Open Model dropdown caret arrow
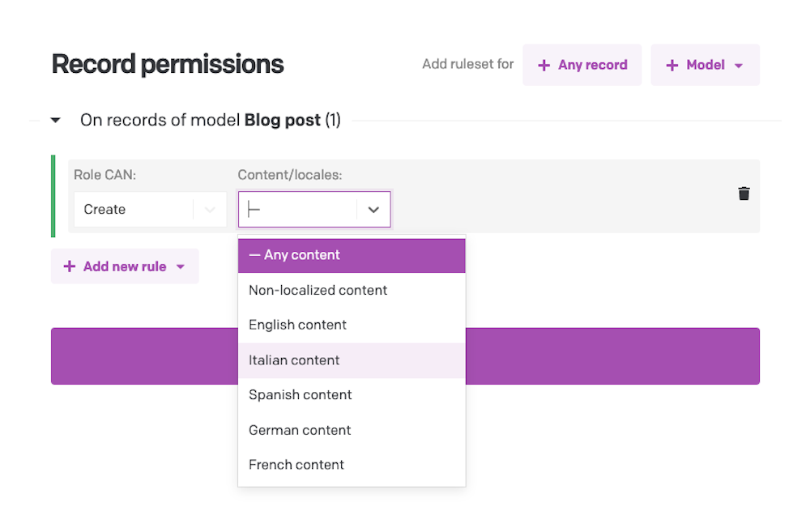This screenshot has width=810, height=532. pos(739,66)
